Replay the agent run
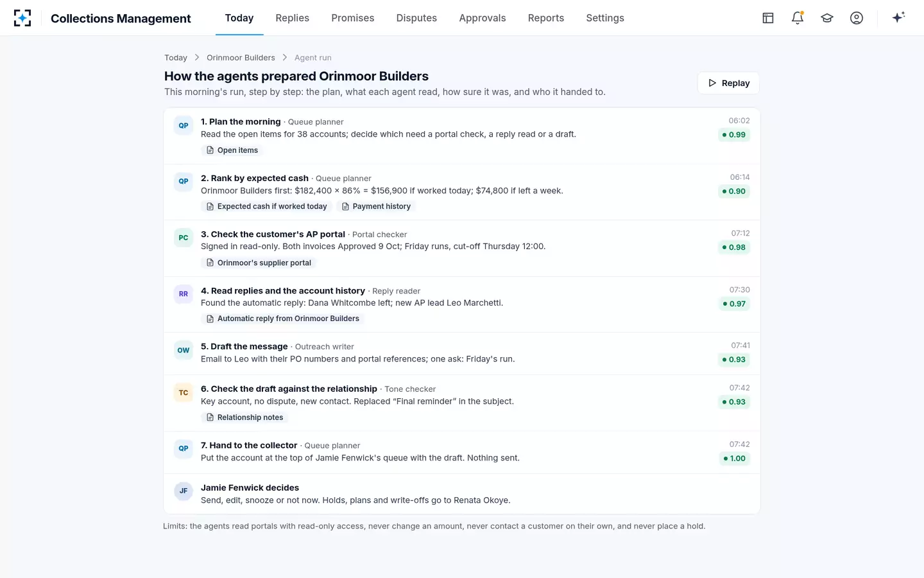The height and width of the screenshot is (578, 924). (728, 83)
